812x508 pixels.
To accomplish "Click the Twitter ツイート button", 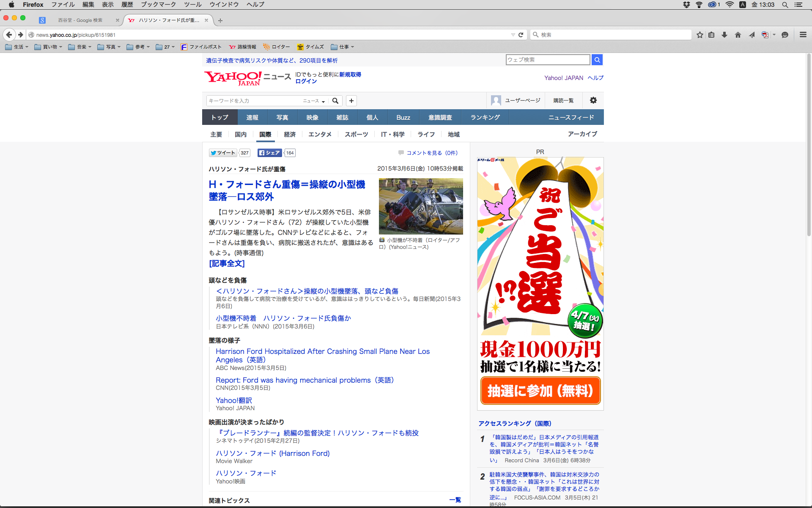I will pyautogui.click(x=223, y=153).
